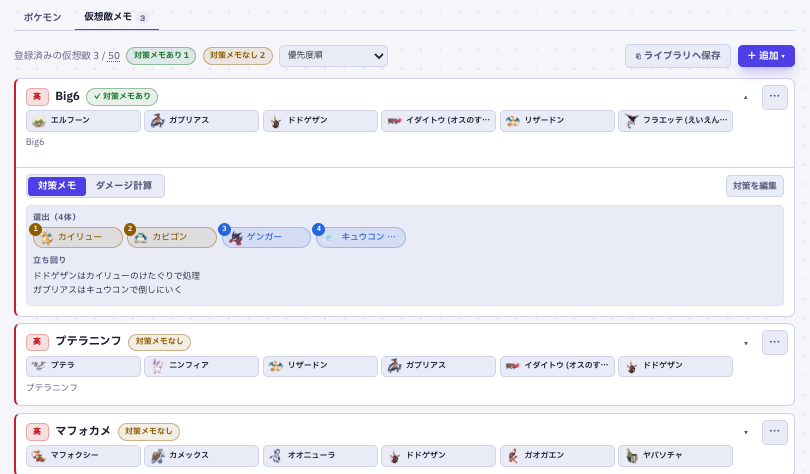Click the 選出（4体） heading

[54, 217]
